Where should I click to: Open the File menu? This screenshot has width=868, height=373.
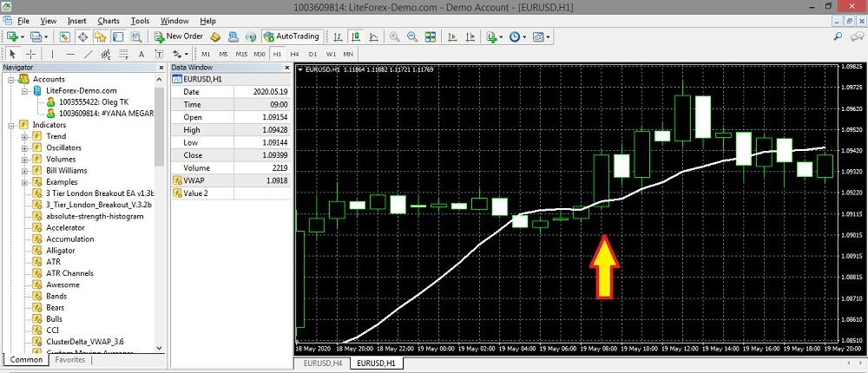coord(23,21)
